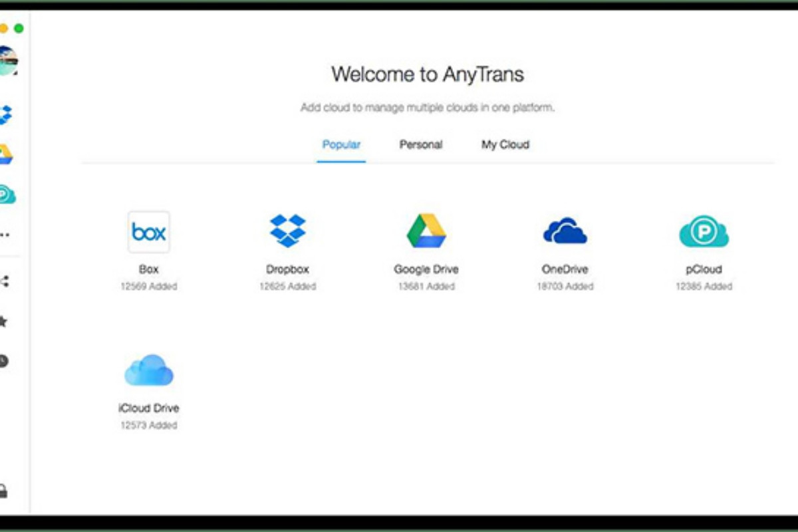Click the green maximize window button

click(x=19, y=29)
